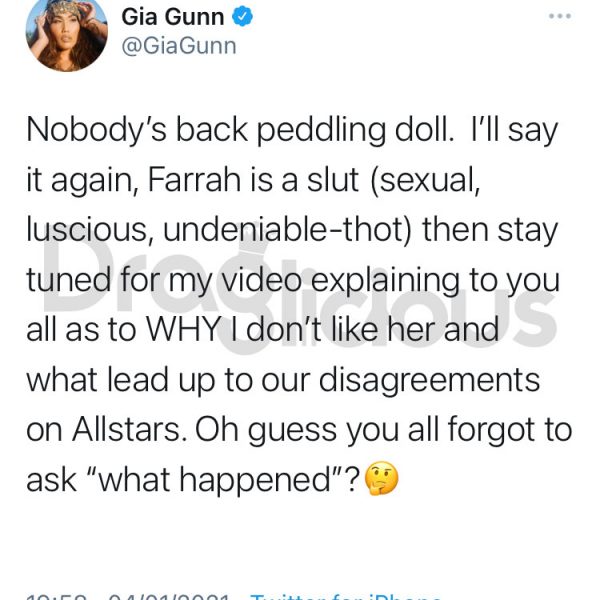The height and width of the screenshot is (600, 600).
Task: Click the cut-off tweet date
Action: click(x=168, y=597)
